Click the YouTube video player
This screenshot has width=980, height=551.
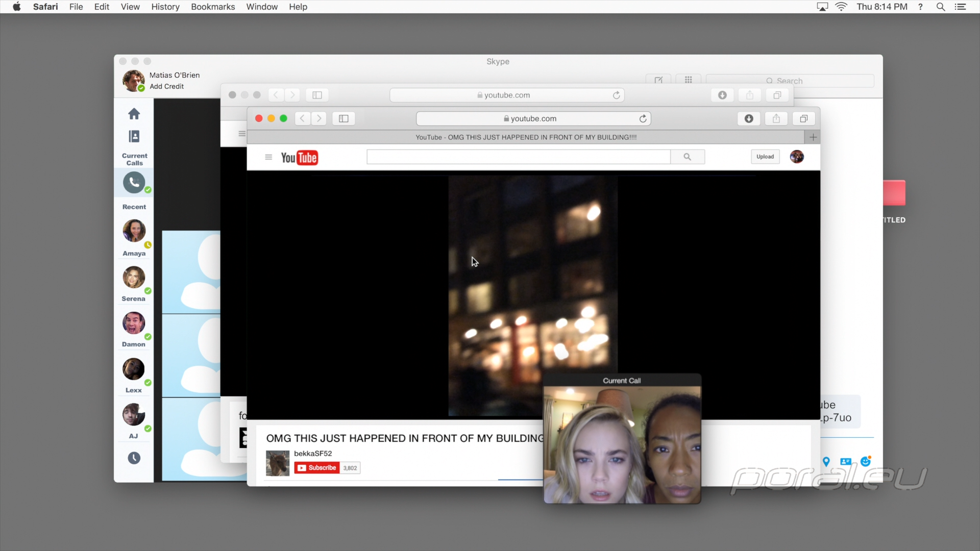(533, 296)
